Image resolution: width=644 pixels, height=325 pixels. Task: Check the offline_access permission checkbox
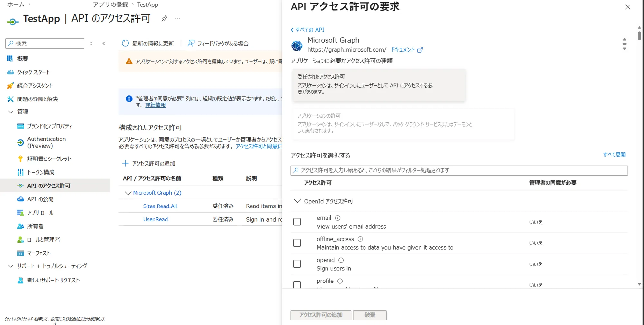coord(297,243)
